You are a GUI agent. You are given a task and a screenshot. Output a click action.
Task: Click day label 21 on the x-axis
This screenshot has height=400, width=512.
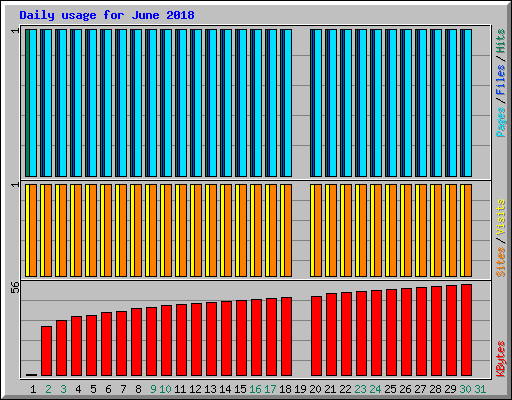tap(330, 389)
